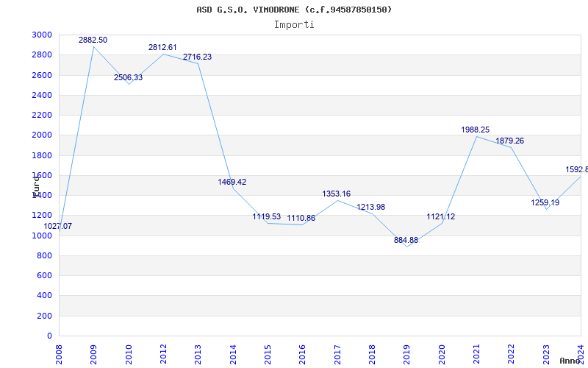Screen dimensions: 588x368
Task: Click the 2019 x-axis year label
Action: pos(407,355)
